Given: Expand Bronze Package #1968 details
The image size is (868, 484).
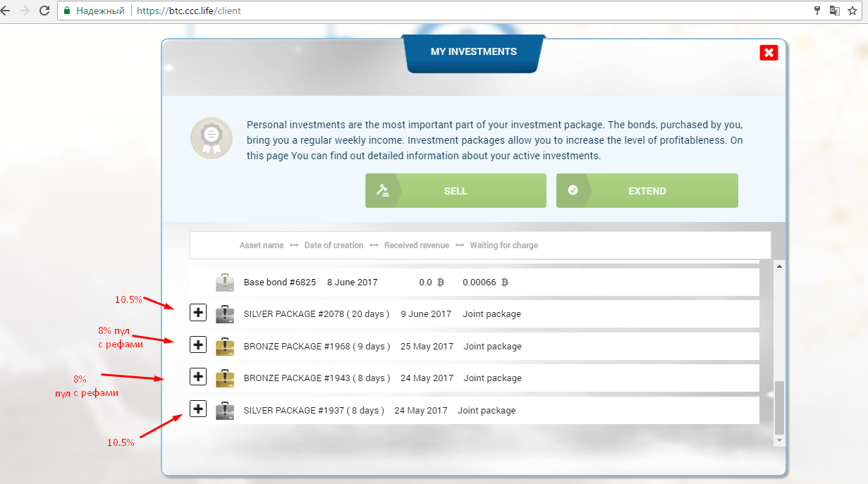Looking at the screenshot, I should (198, 345).
